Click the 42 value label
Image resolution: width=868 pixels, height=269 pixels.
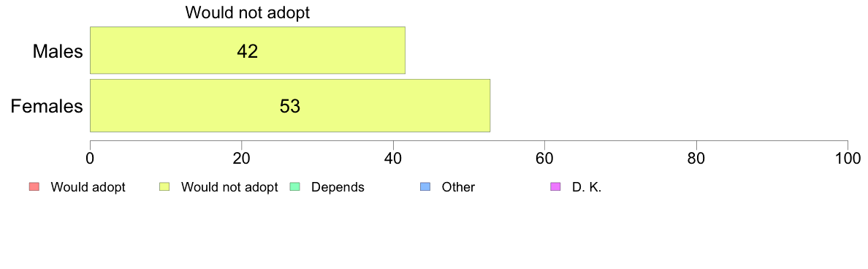pyautogui.click(x=248, y=51)
